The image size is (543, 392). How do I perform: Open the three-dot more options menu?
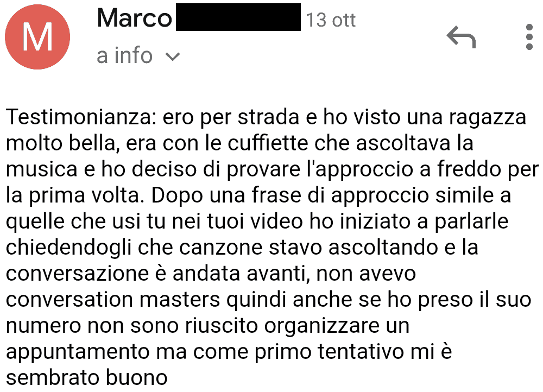[x=529, y=37]
